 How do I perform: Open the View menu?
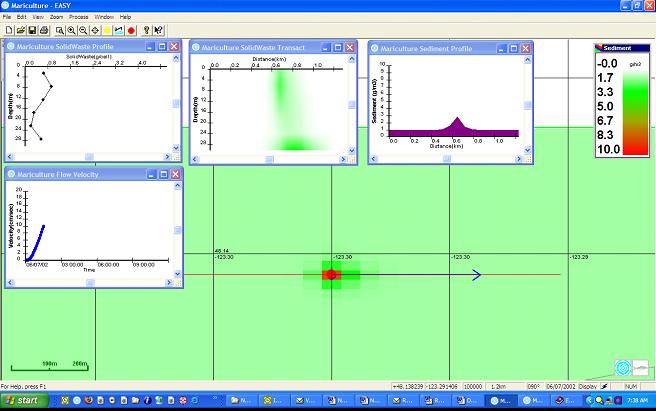[38, 17]
